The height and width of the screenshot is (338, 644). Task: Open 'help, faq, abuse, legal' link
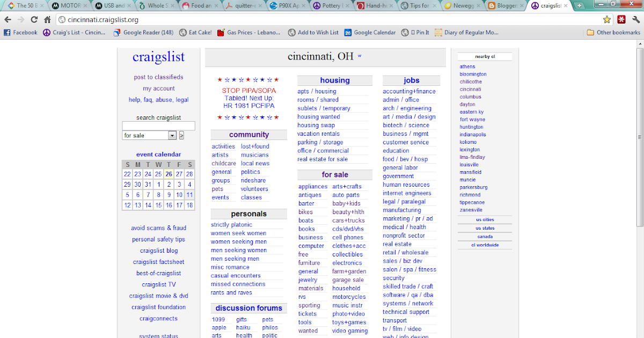[158, 100]
